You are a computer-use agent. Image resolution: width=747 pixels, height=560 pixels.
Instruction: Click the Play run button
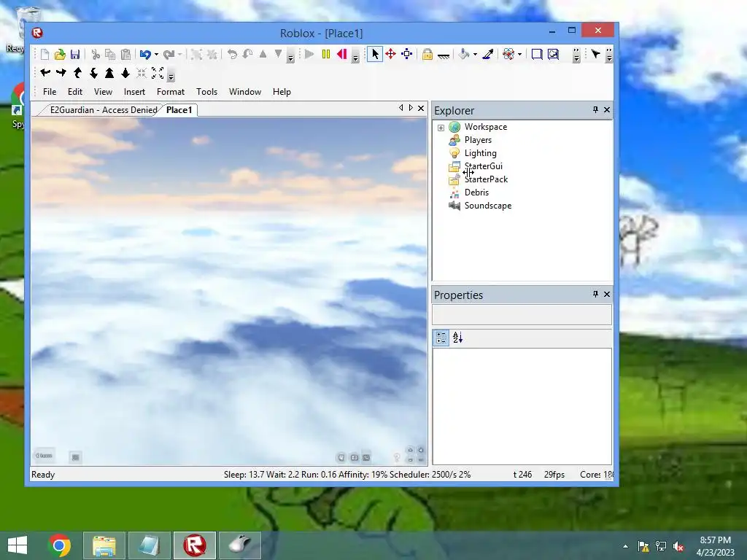coord(309,54)
